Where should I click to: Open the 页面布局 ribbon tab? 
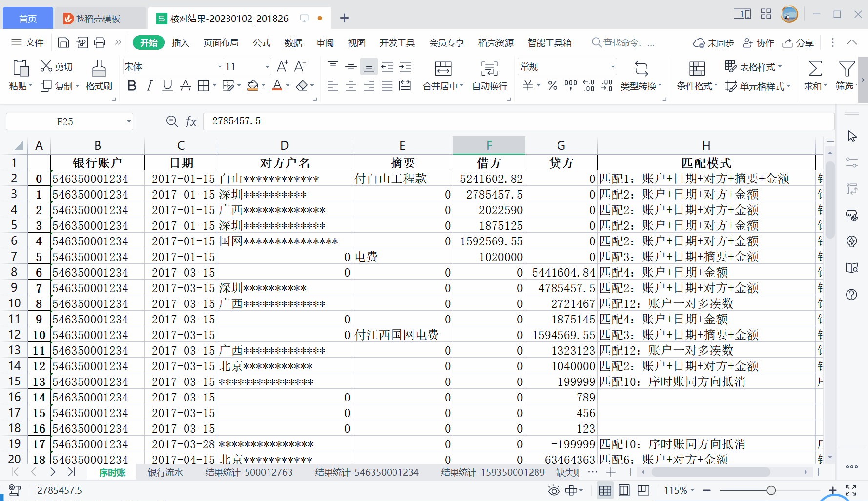pos(221,43)
